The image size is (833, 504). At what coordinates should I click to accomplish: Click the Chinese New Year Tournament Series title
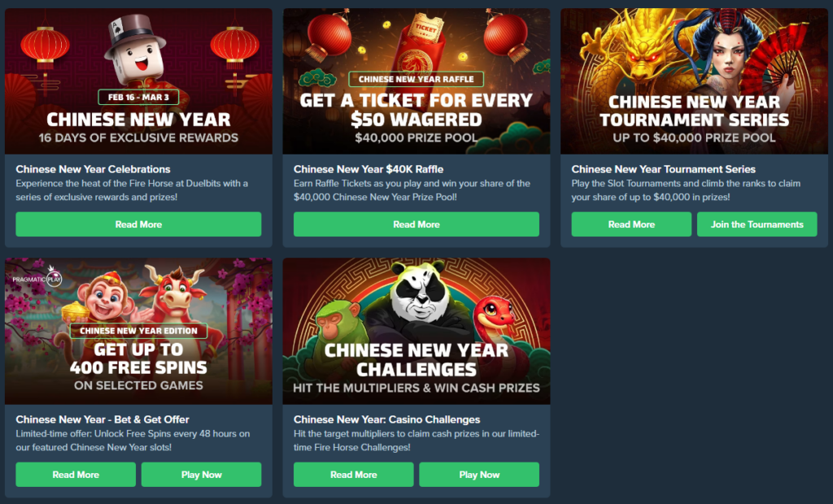663,169
